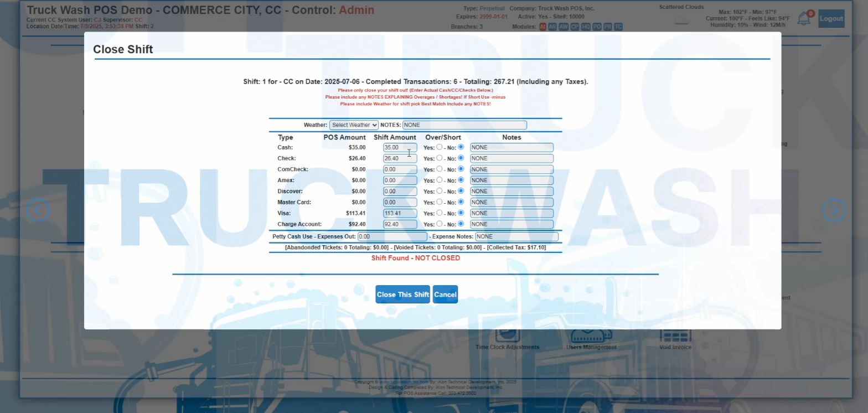Click the PO module badge
868x413 pixels.
pyautogui.click(x=597, y=27)
